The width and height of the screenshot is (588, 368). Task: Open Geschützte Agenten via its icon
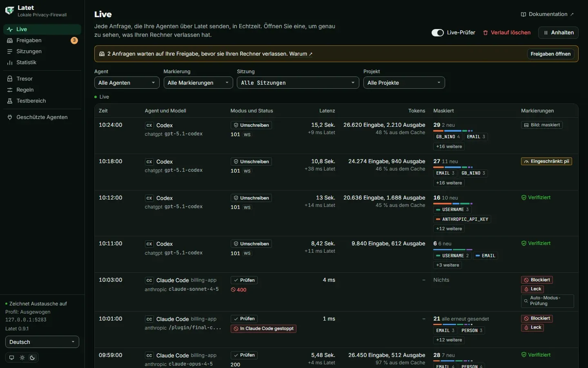pyautogui.click(x=10, y=117)
